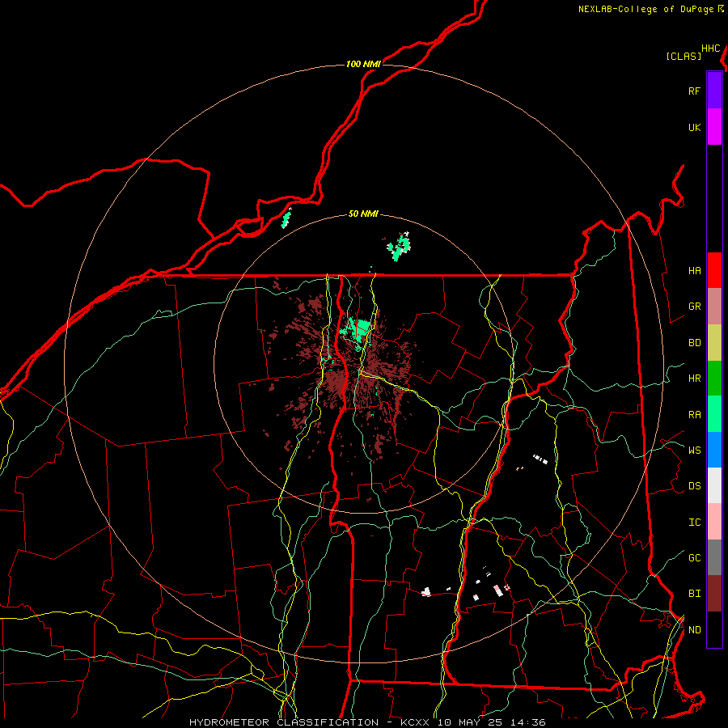
Task: Click the ND black legend color block
Action: 714,629
